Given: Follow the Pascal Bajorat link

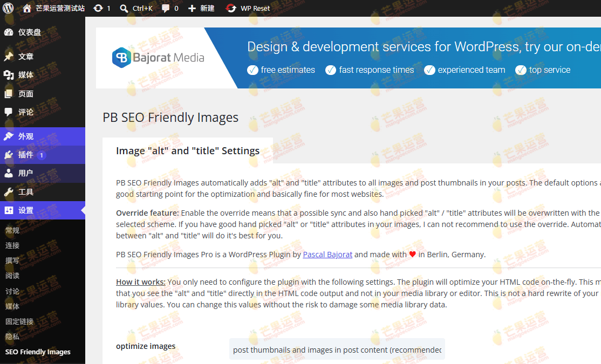Looking at the screenshot, I should coord(327,255).
